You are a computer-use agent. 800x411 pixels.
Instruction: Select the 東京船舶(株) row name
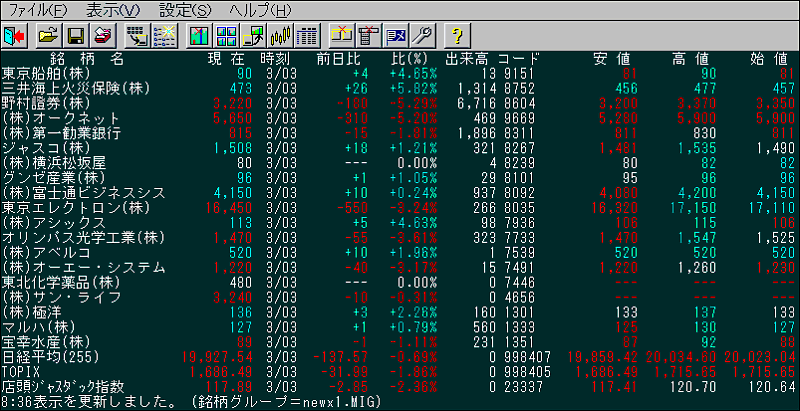pos(46,73)
